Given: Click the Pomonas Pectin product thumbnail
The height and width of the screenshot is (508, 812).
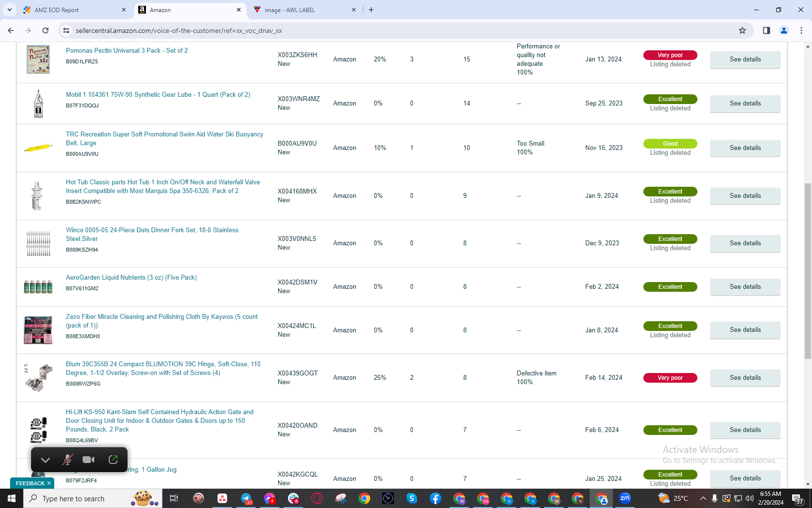Looking at the screenshot, I should click(x=38, y=60).
